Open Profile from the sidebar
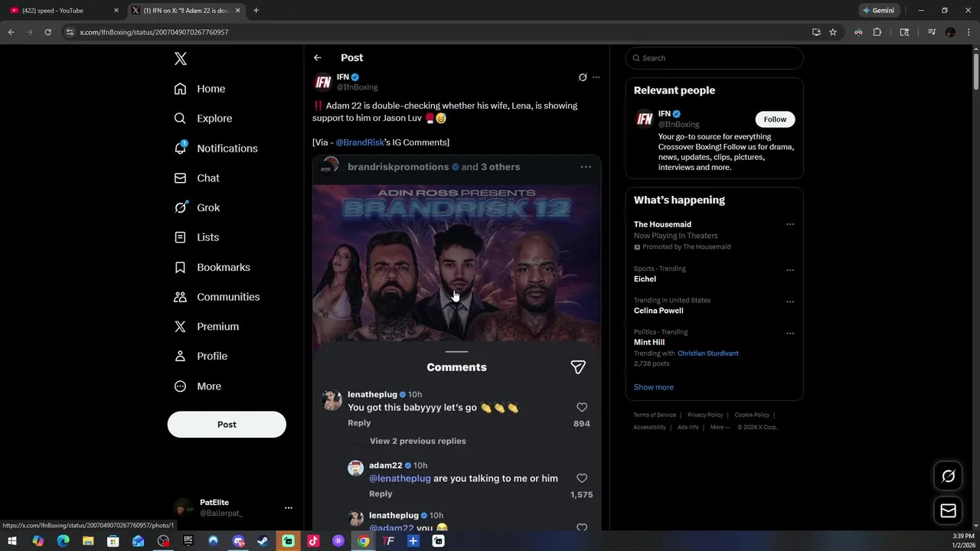Image resolution: width=980 pixels, height=551 pixels. click(x=201, y=356)
